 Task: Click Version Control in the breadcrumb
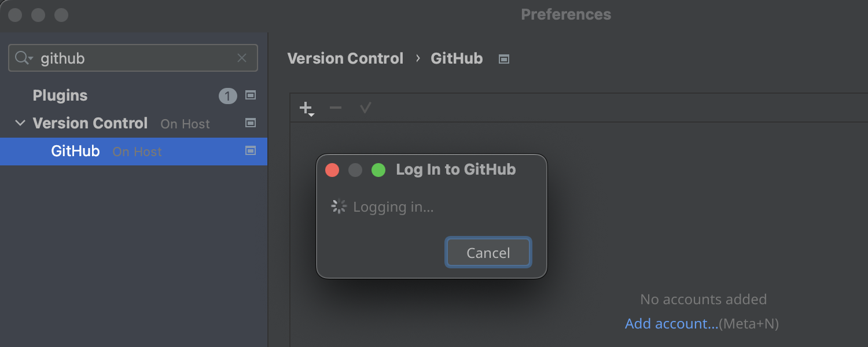click(x=345, y=58)
